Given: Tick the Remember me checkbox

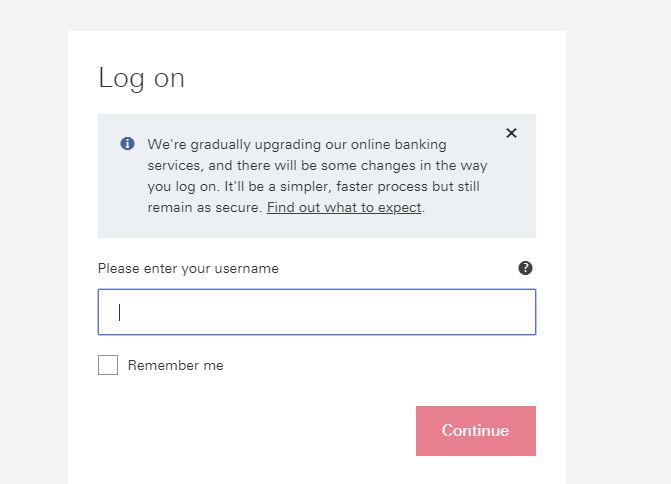Looking at the screenshot, I should (108, 365).
